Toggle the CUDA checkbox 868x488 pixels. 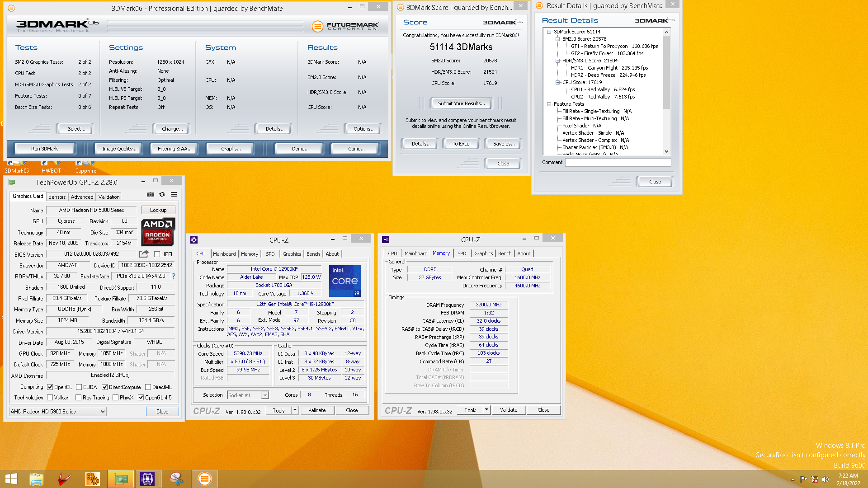[x=79, y=387]
